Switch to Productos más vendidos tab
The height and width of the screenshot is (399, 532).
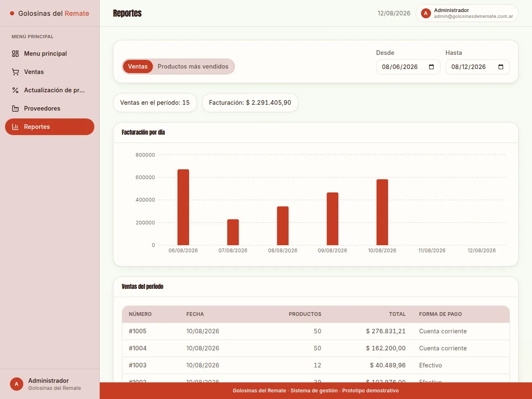[x=193, y=66]
